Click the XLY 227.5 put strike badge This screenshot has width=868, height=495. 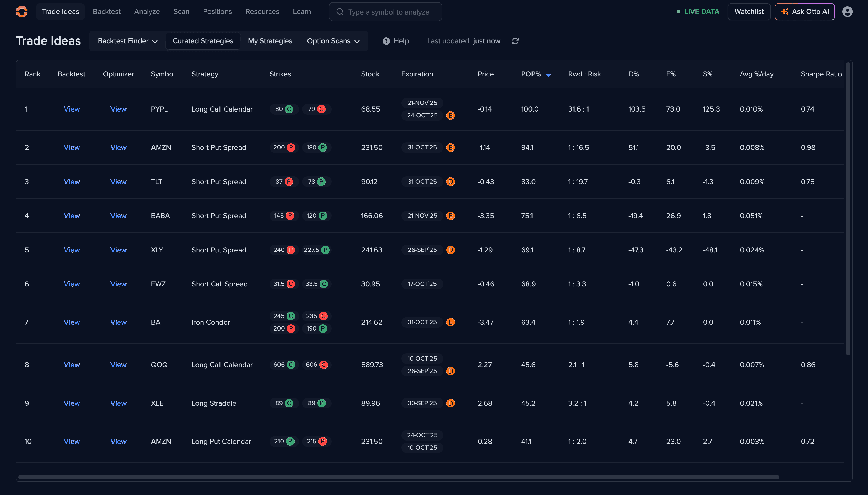point(317,250)
